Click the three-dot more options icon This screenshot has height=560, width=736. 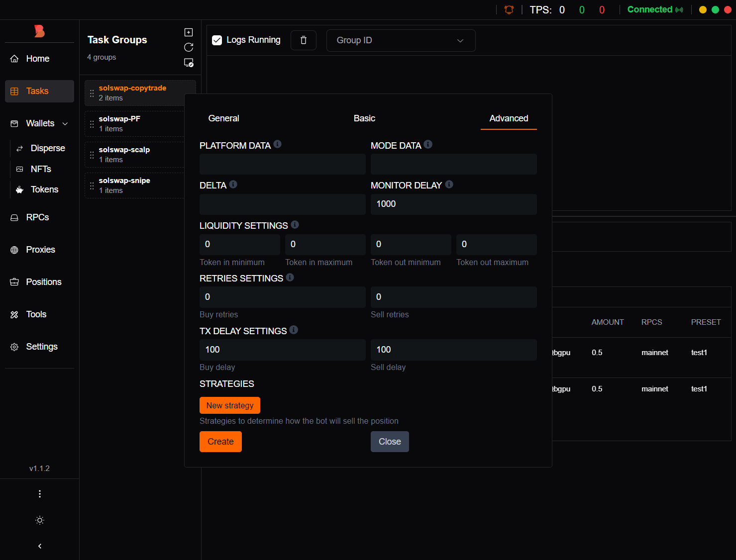(x=40, y=494)
